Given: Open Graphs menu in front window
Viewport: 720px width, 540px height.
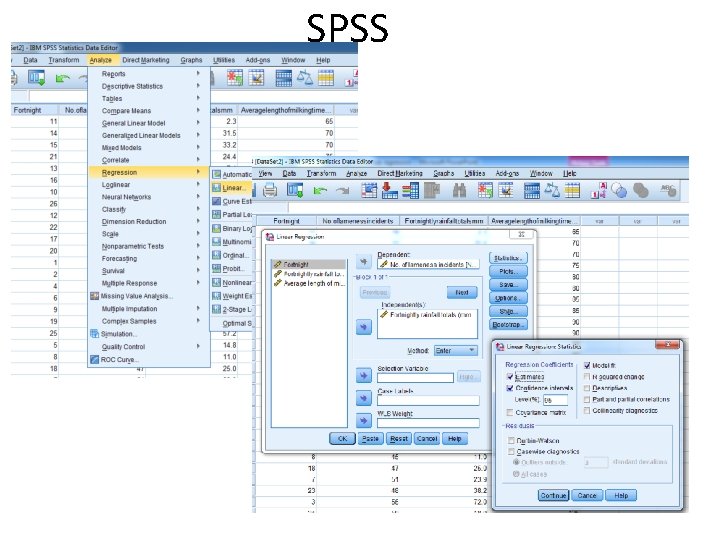Looking at the screenshot, I should pyautogui.click(x=444, y=173).
